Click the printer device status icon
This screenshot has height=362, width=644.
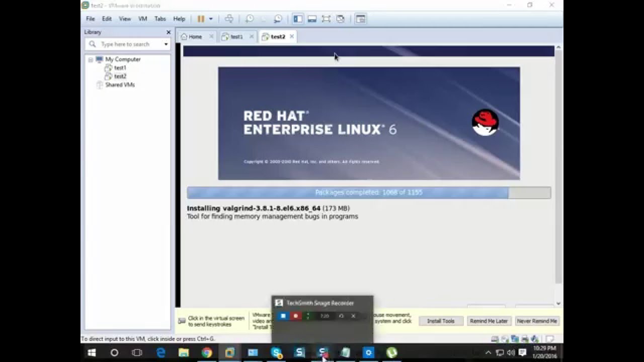525,339
